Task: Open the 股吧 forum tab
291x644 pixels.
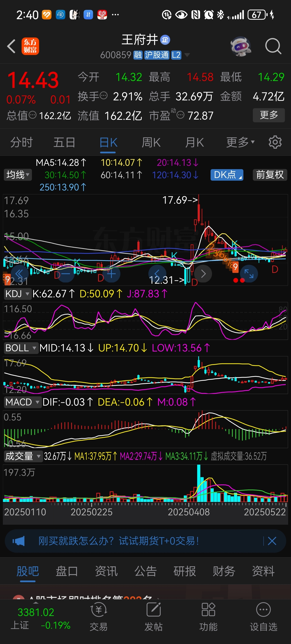Action: pos(28,571)
